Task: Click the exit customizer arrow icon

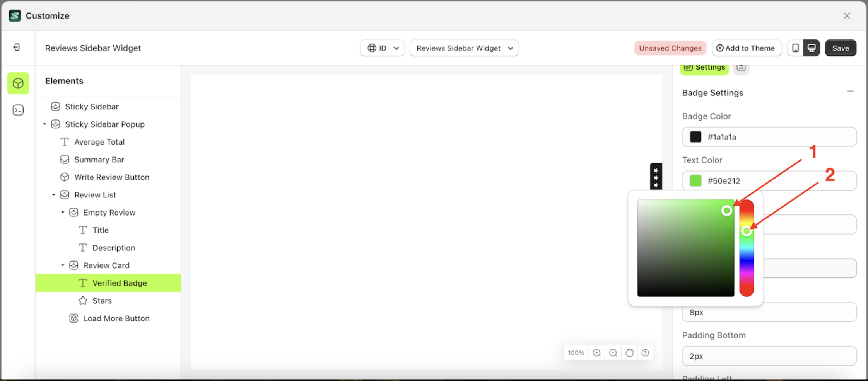Action: pyautogui.click(x=16, y=47)
